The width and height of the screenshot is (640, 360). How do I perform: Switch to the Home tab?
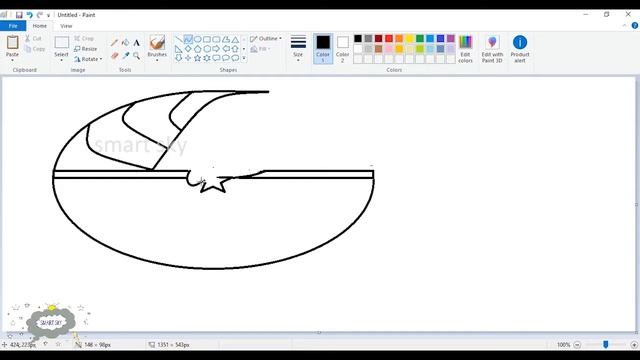[40, 26]
